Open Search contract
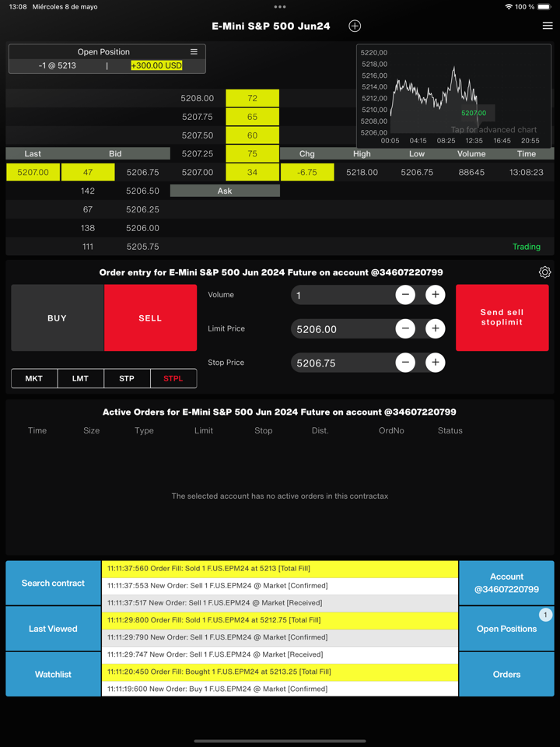This screenshot has width=560, height=747. (53, 583)
